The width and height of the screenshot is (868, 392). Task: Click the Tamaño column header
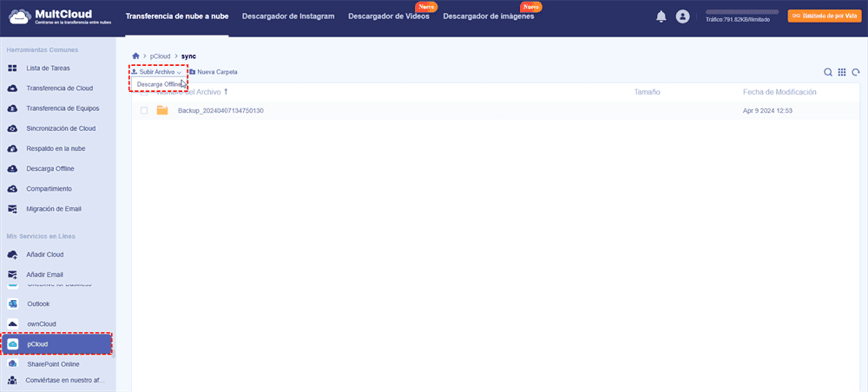(648, 92)
